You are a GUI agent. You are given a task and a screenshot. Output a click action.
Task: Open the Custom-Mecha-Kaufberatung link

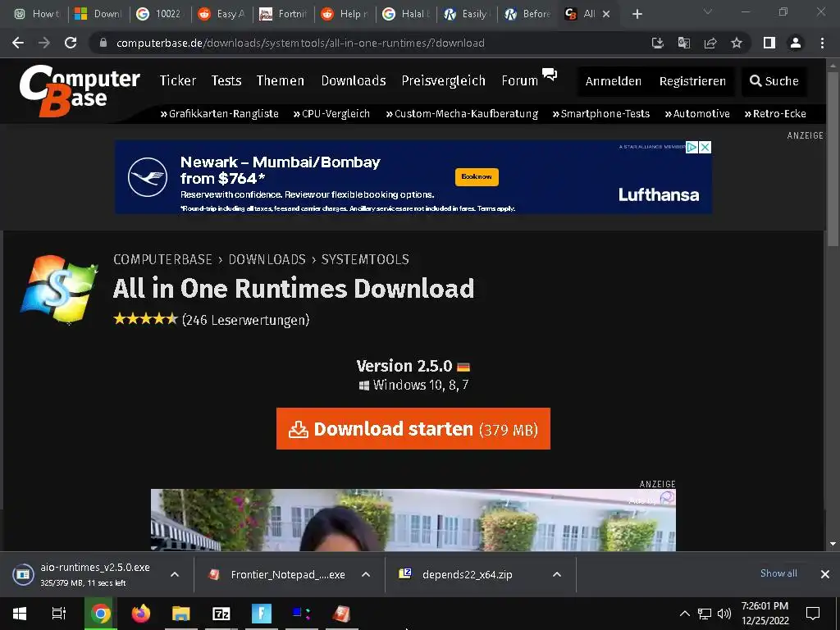pos(463,113)
